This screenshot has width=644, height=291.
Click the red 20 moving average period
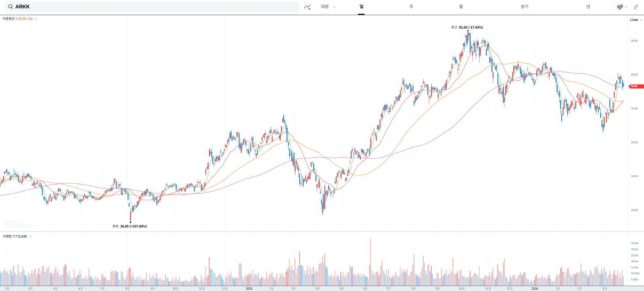(x=20, y=19)
